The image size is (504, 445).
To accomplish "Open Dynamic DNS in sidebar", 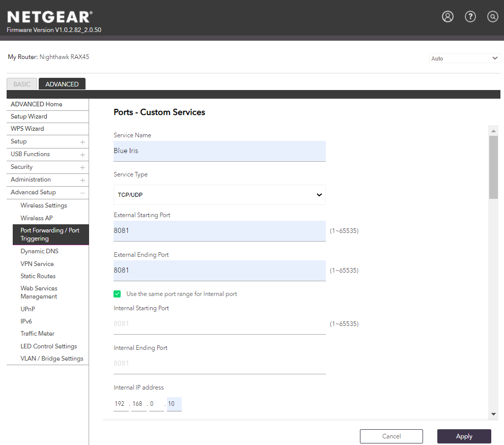I will click(x=39, y=251).
